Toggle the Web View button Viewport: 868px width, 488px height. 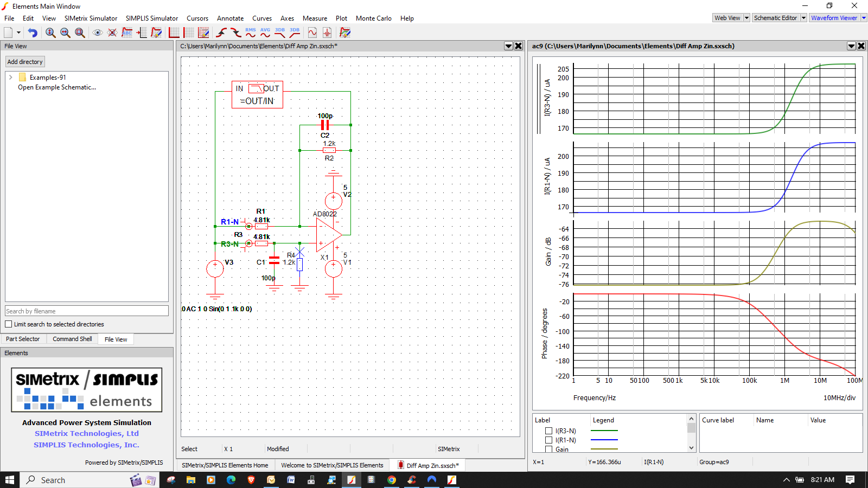point(727,18)
